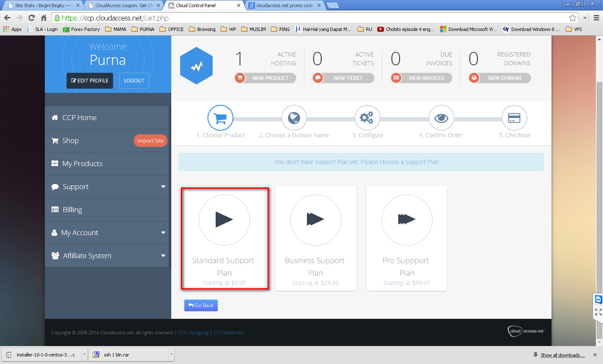Open the CCP Changelog footer link
This screenshot has width=603, height=364.
193,333
